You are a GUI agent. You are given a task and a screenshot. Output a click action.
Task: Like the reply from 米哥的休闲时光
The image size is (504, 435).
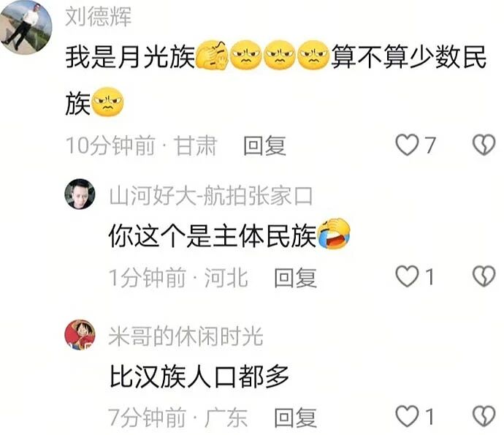tap(408, 416)
